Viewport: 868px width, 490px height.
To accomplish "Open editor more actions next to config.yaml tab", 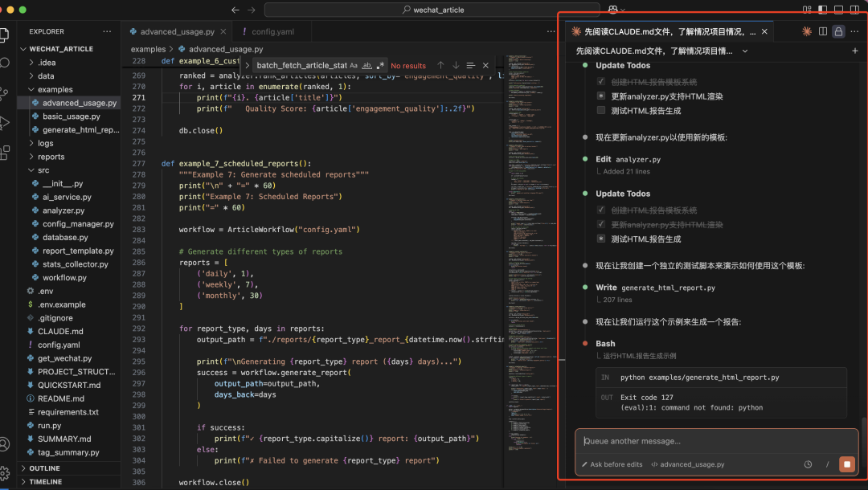I will (x=551, y=31).
